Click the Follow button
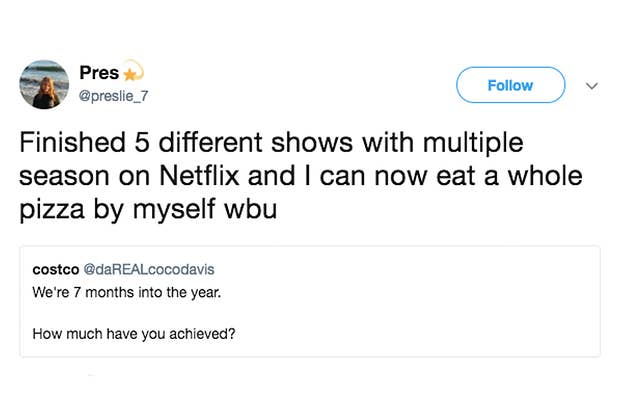 tap(510, 85)
